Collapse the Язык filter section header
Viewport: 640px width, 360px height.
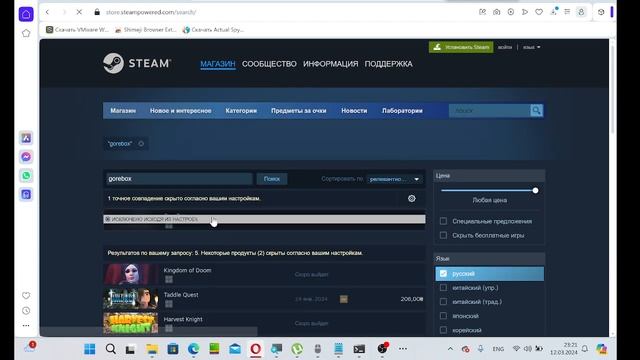point(489,258)
